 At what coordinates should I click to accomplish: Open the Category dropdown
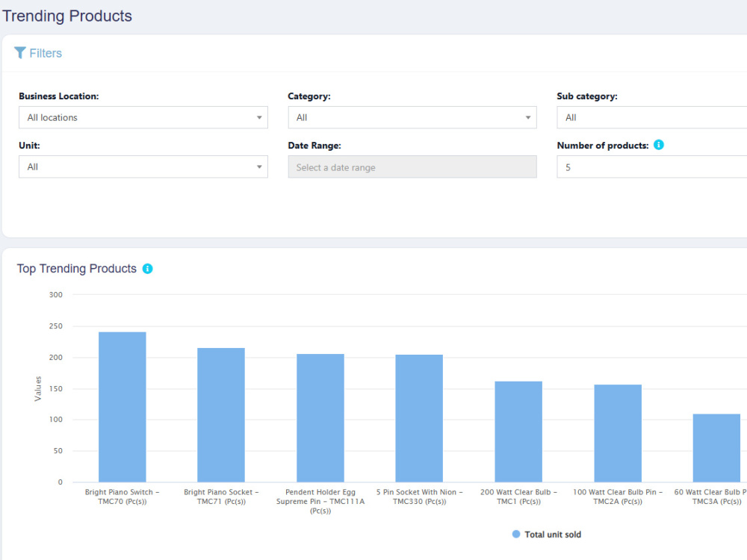[412, 118]
